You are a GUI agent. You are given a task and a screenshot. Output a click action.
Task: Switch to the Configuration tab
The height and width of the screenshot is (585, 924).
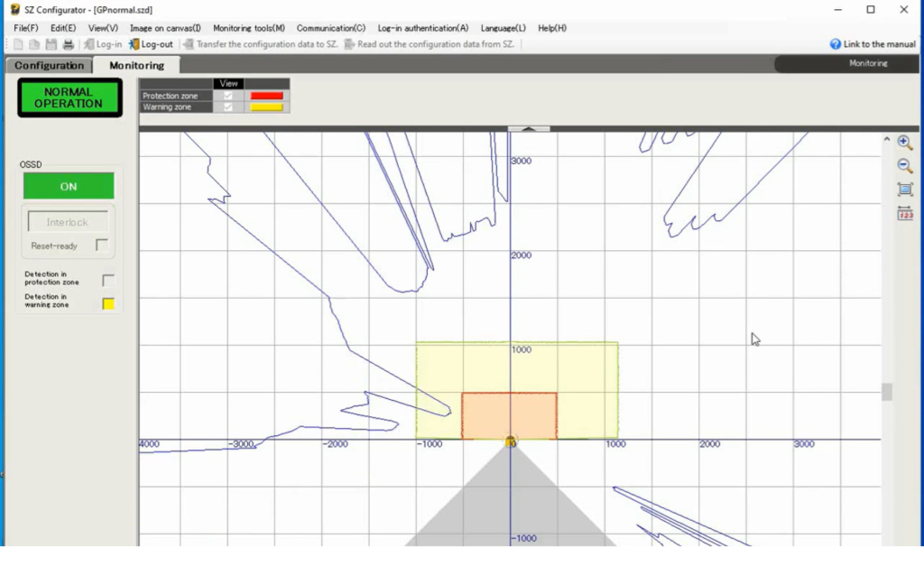[49, 65]
